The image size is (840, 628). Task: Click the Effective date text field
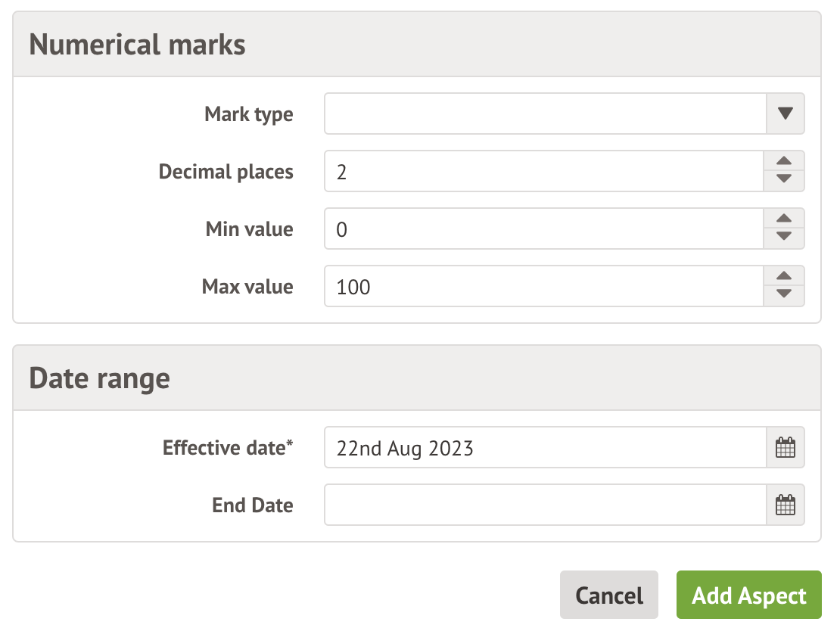coord(545,448)
